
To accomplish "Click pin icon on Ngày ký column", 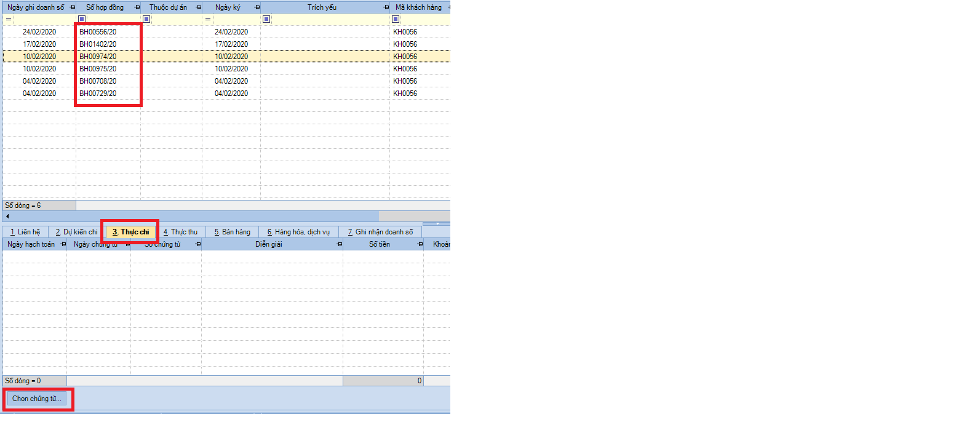I will [257, 7].
